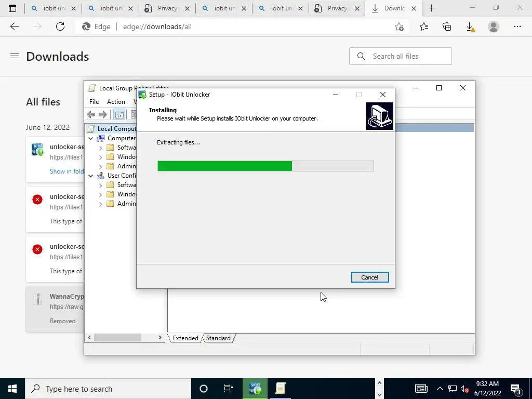
Task: Click the first unlocker-setup download icon
Action: pos(37,150)
